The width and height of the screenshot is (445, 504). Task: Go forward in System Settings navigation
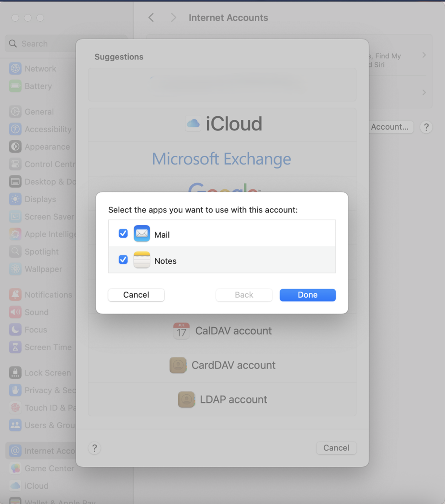[173, 18]
